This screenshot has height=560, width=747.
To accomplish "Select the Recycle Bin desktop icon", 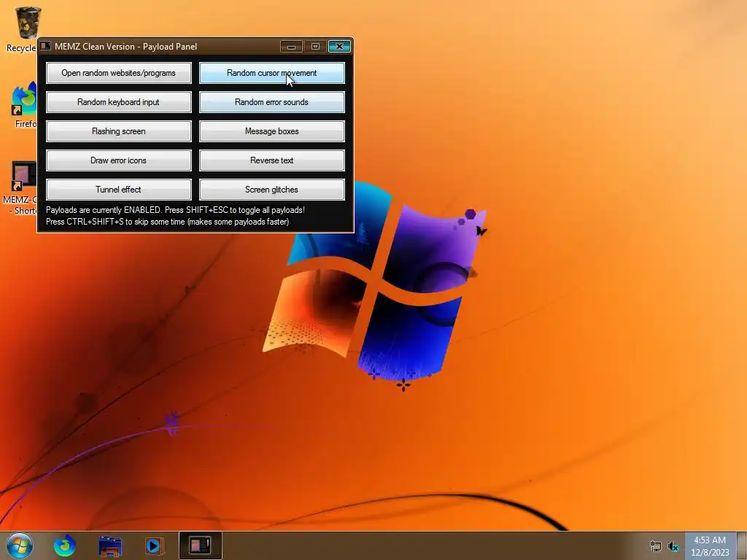I will pyautogui.click(x=21, y=29).
